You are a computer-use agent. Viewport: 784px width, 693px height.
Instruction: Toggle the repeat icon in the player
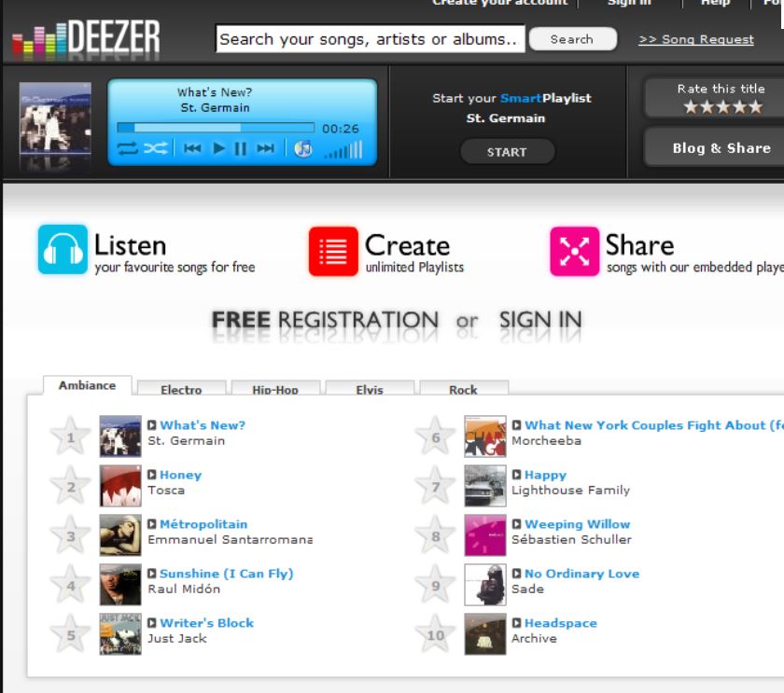pos(127,148)
